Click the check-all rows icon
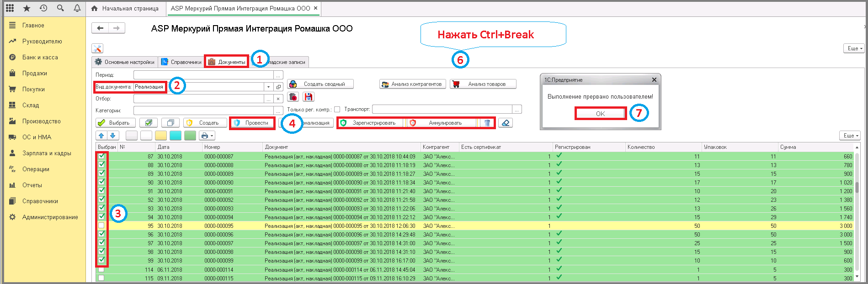Screen dimensions: 868x284 click(149, 123)
